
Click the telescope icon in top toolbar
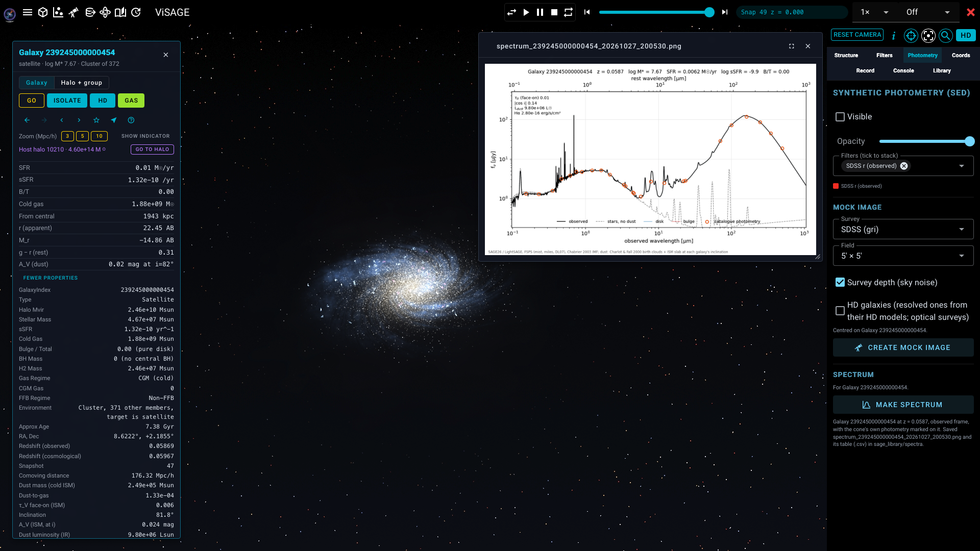pos(74,12)
